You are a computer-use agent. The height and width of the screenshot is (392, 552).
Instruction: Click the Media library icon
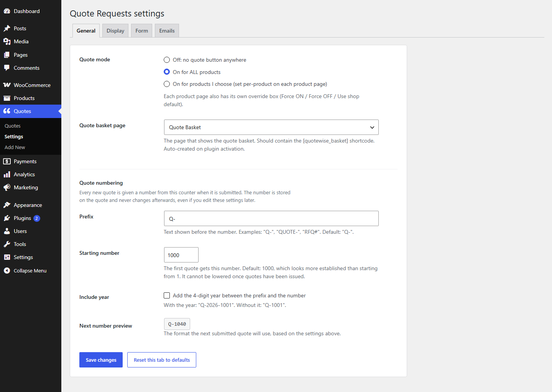[x=7, y=41]
